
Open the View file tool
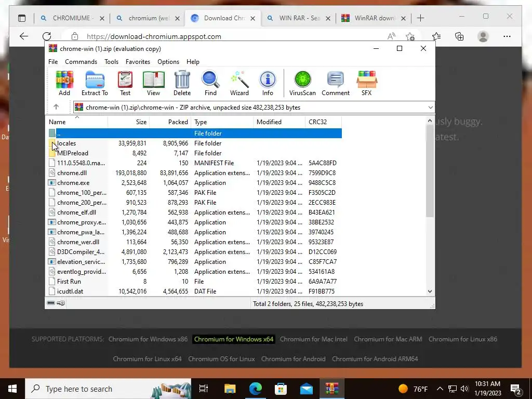pyautogui.click(x=153, y=84)
